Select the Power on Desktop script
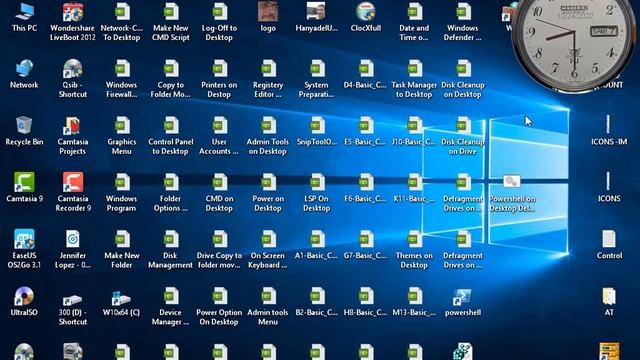Screen dimensions: 640x360 268,182
